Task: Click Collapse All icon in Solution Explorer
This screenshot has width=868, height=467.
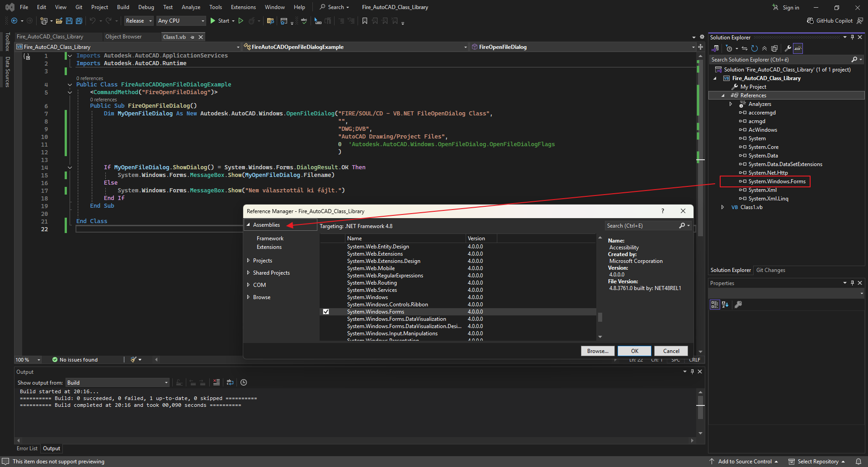Action: pos(764,48)
